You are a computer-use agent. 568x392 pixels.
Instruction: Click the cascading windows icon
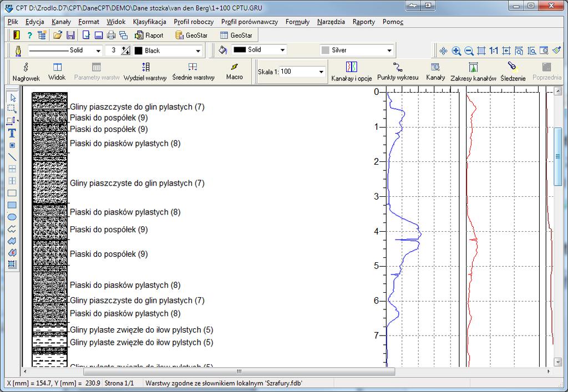[124, 35]
